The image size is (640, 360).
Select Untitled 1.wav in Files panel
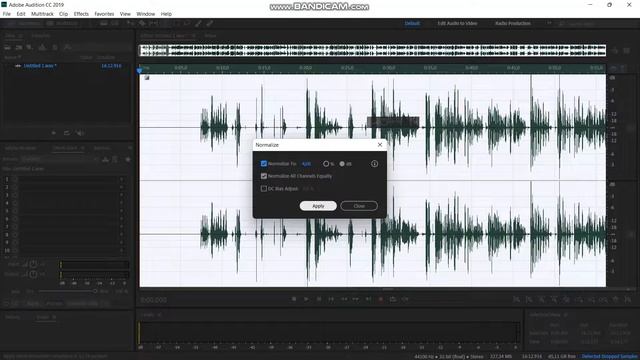click(x=40, y=66)
